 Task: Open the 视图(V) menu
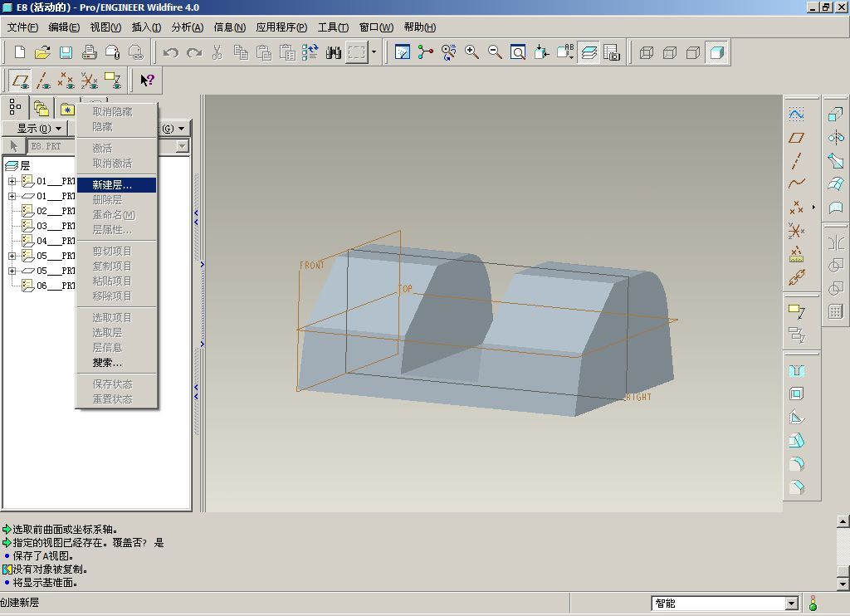click(x=105, y=27)
